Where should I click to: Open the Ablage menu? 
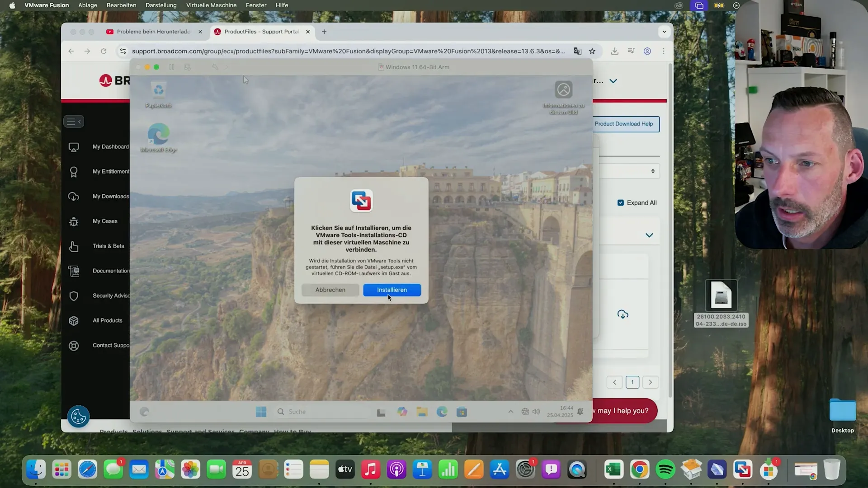pyautogui.click(x=88, y=5)
